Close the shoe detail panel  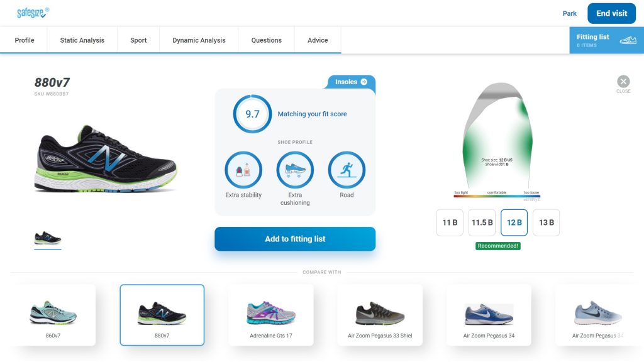pos(623,81)
